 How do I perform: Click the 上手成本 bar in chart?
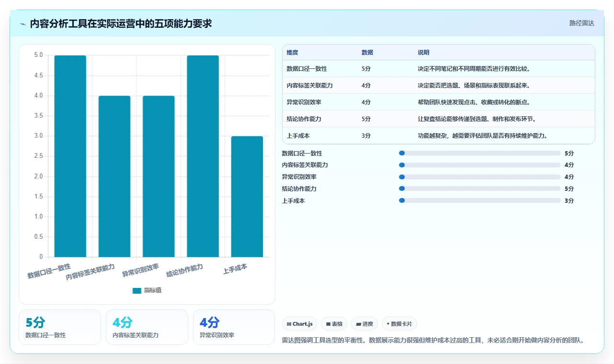pos(247,197)
